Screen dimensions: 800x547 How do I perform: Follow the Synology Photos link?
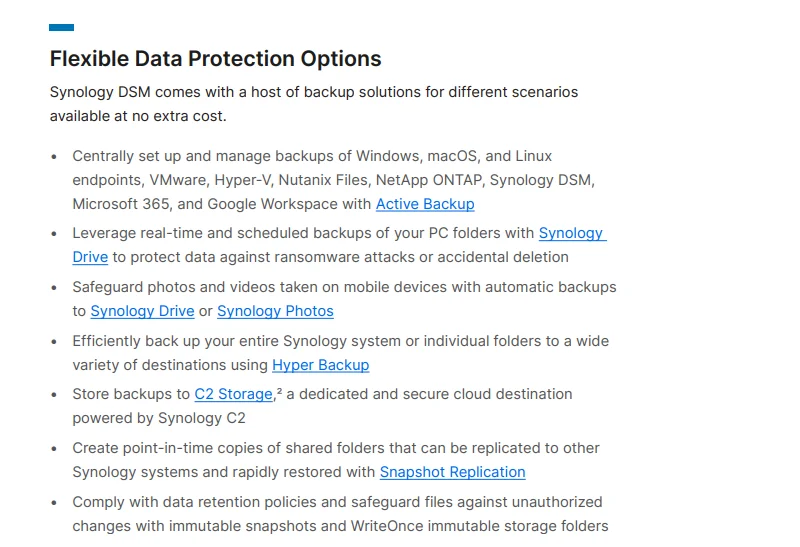pos(275,311)
